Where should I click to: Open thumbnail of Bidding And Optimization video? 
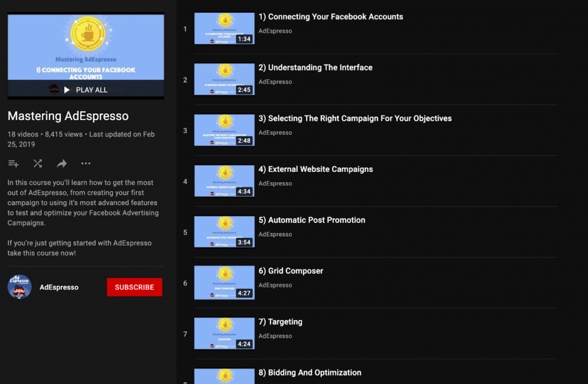point(225,376)
